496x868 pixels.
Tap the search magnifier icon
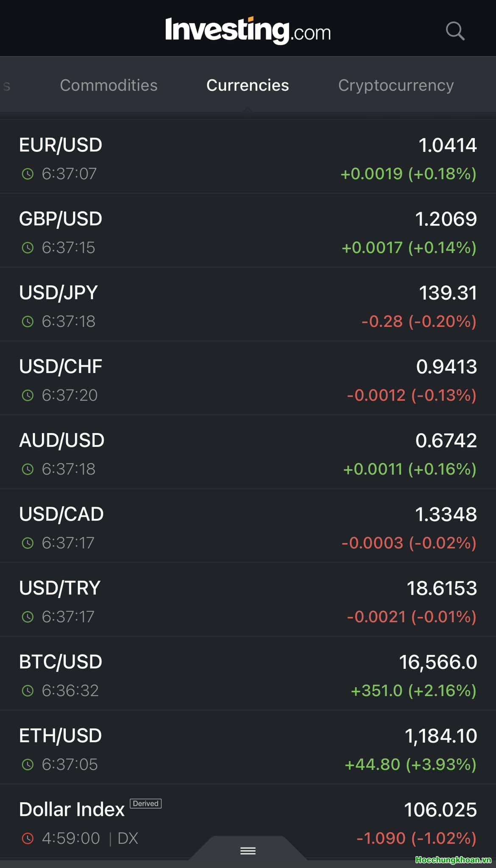[455, 31]
